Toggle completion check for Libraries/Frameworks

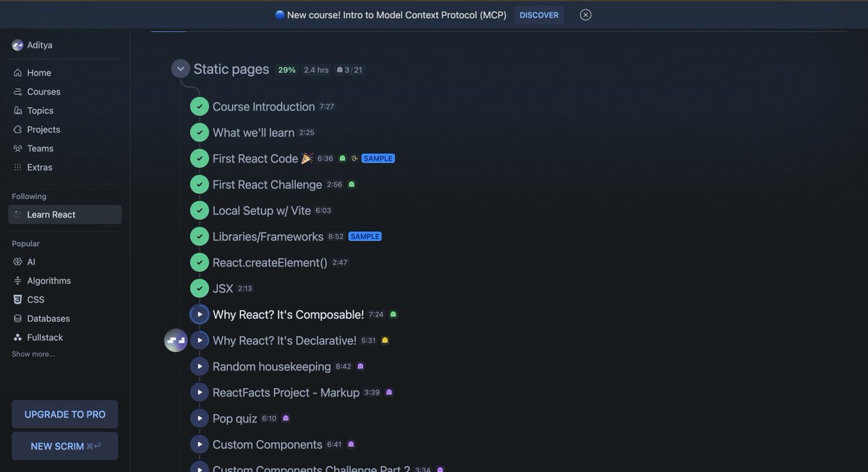200,237
